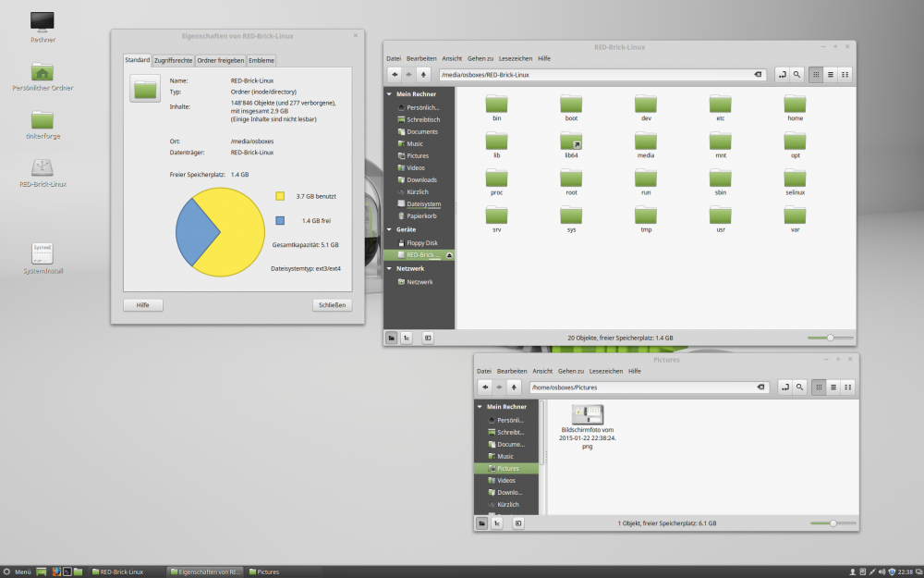
Task: Click the search icon in RED-Brick-Linux window
Action: pos(796,74)
